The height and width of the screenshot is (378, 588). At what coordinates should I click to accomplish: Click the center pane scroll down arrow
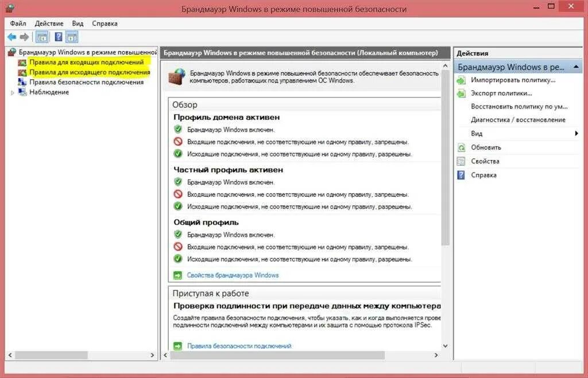(x=445, y=346)
